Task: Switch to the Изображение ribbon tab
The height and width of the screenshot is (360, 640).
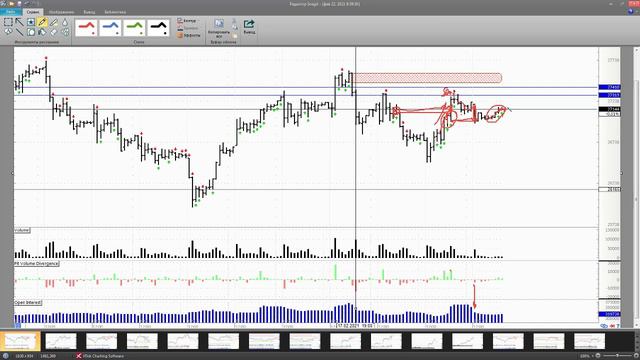Action: [62, 12]
